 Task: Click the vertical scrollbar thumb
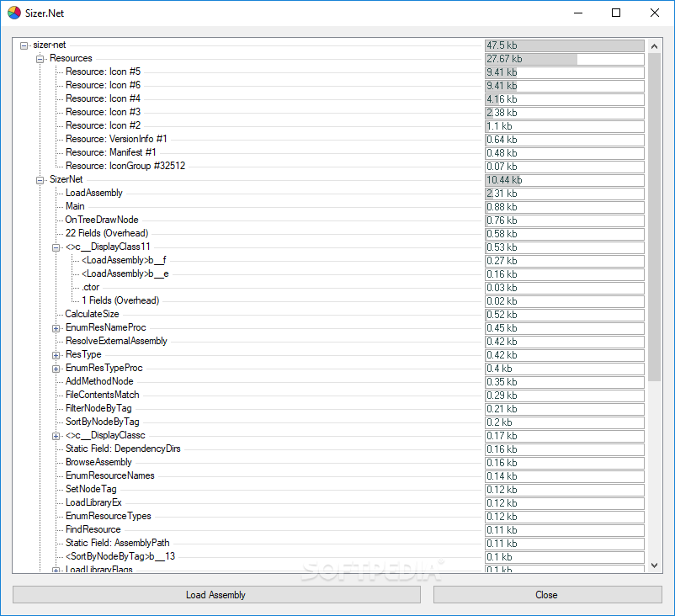[x=654, y=217]
